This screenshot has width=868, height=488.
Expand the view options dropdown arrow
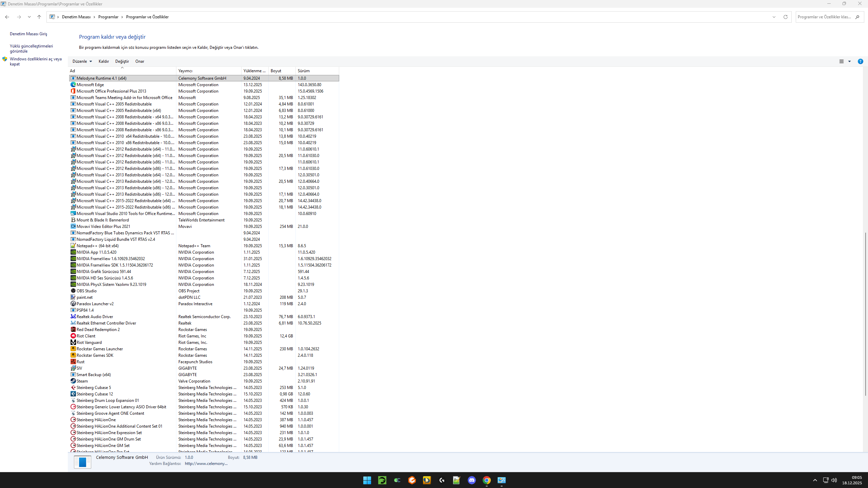pyautogui.click(x=850, y=61)
